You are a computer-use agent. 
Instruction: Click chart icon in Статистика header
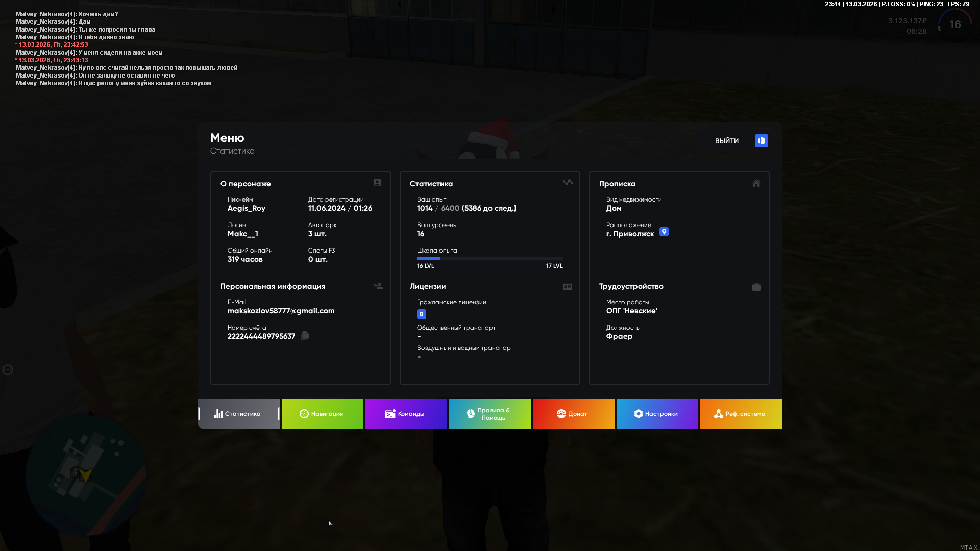(568, 183)
